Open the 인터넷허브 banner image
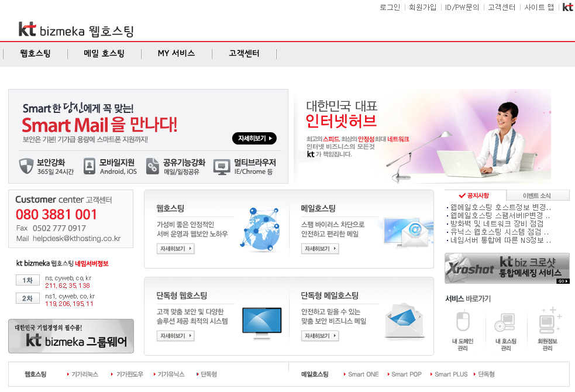575x392 pixels. coord(422,136)
